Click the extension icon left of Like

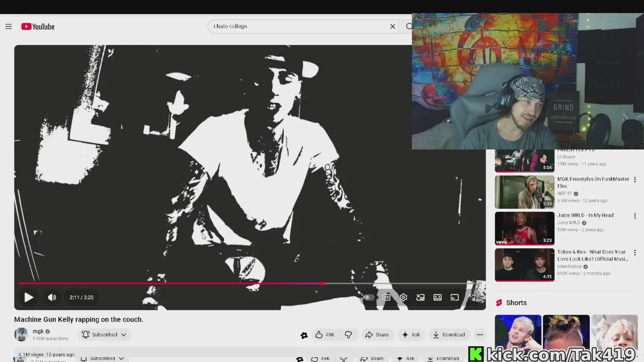[x=304, y=335]
